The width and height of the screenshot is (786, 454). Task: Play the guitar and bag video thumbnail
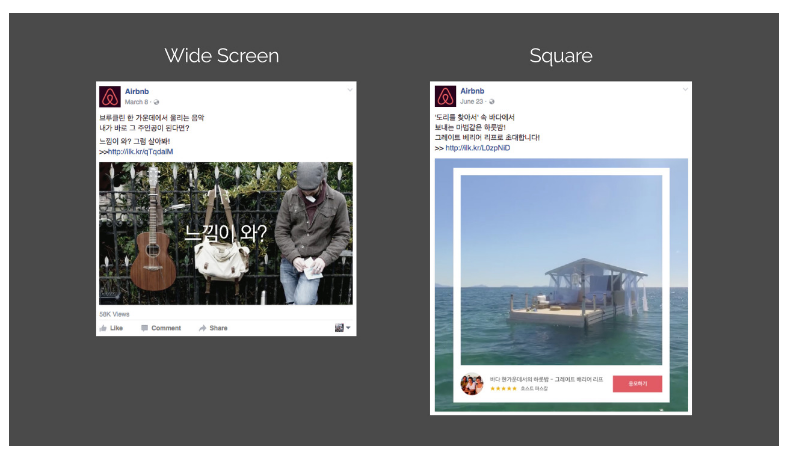pyautogui.click(x=226, y=233)
